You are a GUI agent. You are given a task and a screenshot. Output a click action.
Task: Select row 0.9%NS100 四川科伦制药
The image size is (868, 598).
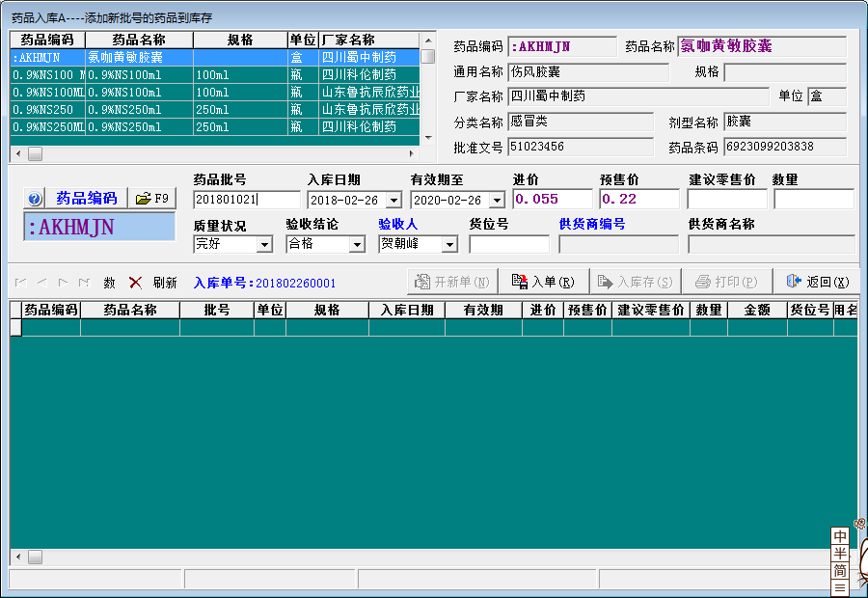[x=215, y=75]
